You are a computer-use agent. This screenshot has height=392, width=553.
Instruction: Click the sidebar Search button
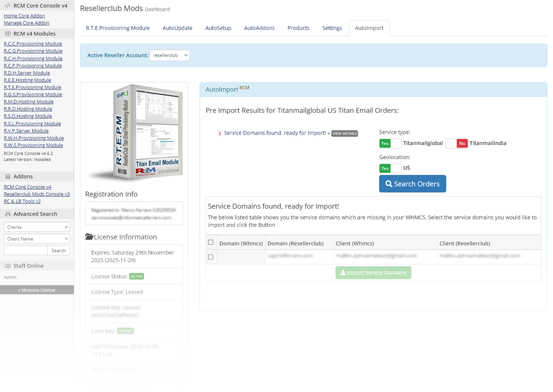click(x=58, y=251)
